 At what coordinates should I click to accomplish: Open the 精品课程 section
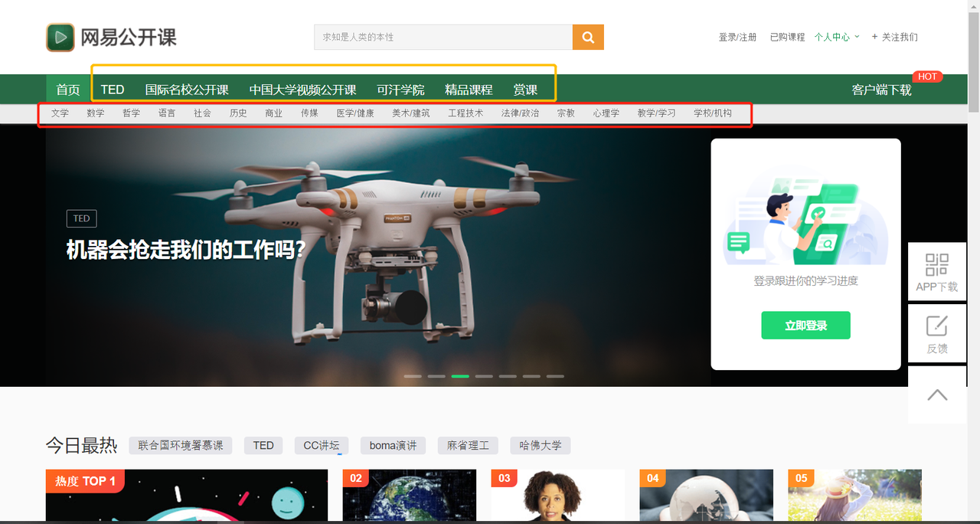(468, 89)
